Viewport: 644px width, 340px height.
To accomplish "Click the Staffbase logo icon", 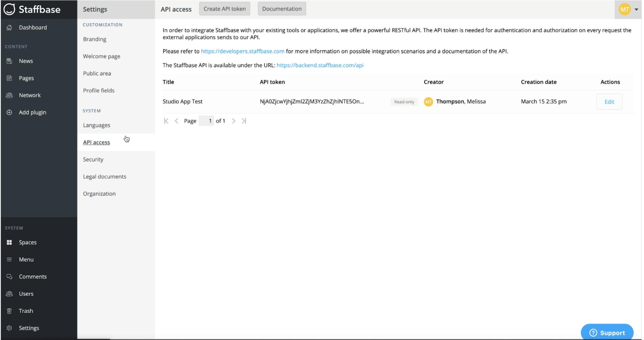I will (9, 9).
